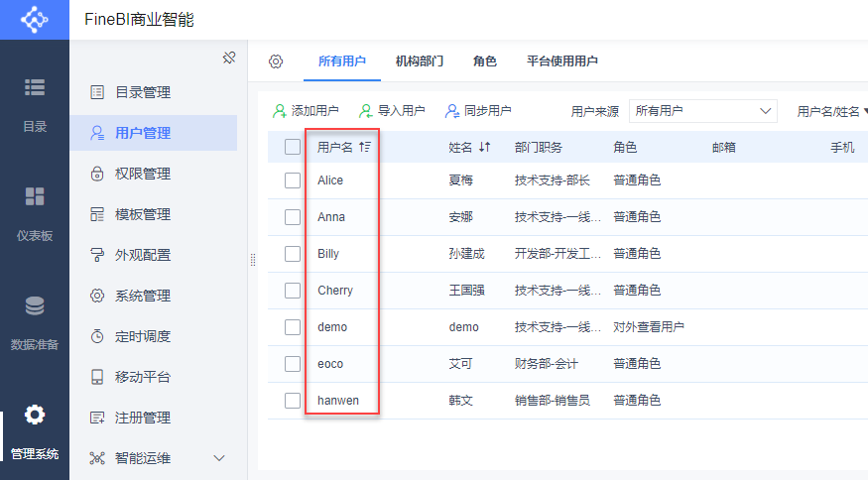
Task: Click the pin icon above the sidebar menu
Action: pyautogui.click(x=228, y=58)
